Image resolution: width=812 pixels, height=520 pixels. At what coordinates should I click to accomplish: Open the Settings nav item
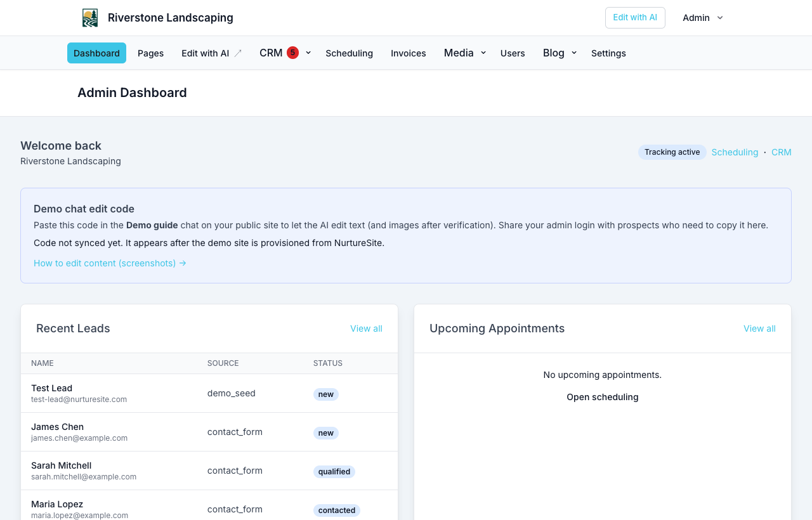point(608,53)
